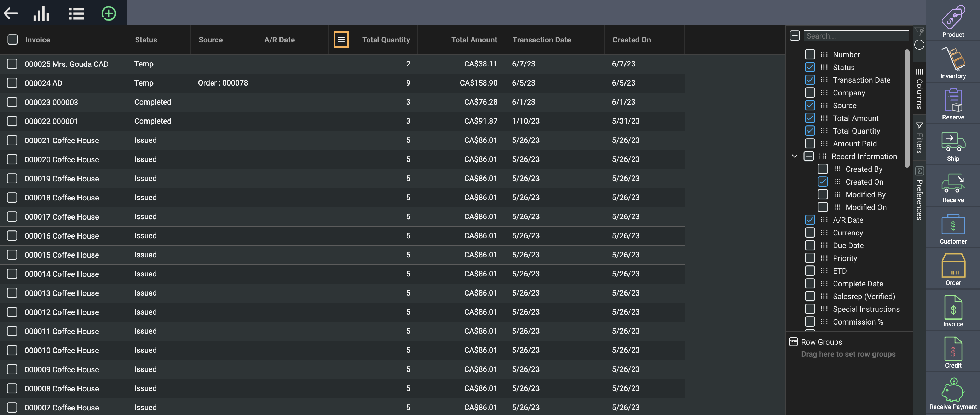Click the green add invoice plus icon

click(x=108, y=14)
